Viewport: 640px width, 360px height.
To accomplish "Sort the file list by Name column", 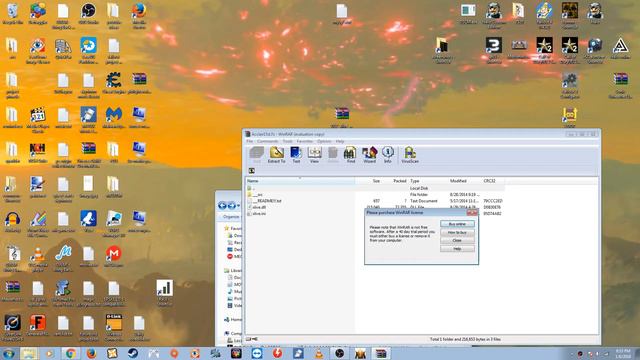I will (x=300, y=181).
